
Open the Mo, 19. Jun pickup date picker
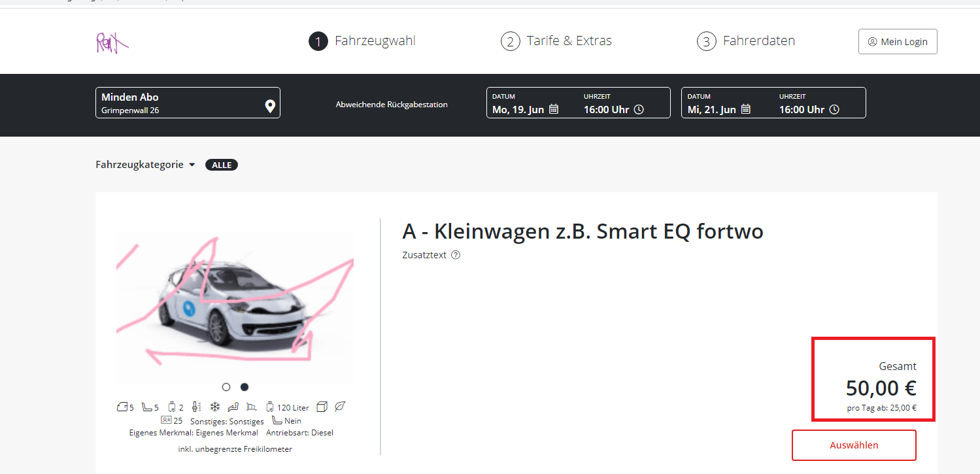(518, 110)
